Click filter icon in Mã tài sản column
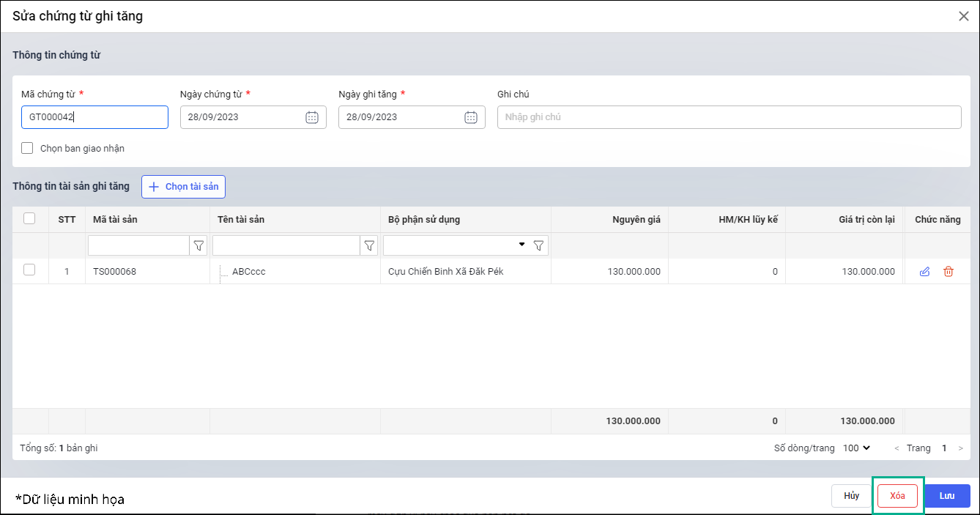980x515 pixels. point(198,245)
